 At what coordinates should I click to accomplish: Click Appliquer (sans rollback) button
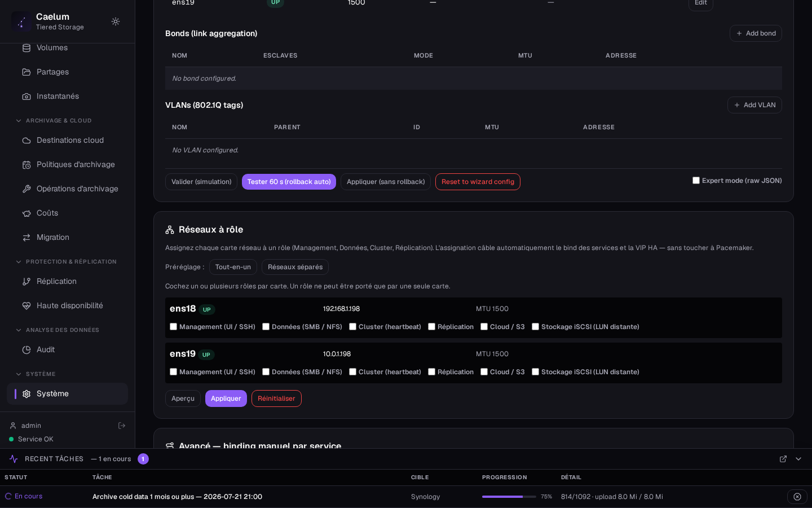tap(386, 182)
